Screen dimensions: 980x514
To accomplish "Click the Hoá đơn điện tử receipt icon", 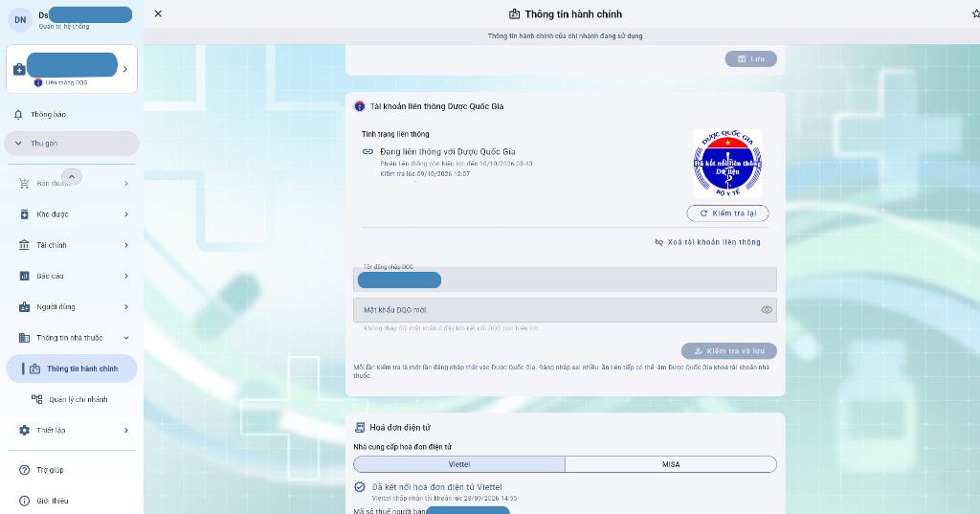I will pyautogui.click(x=360, y=428).
